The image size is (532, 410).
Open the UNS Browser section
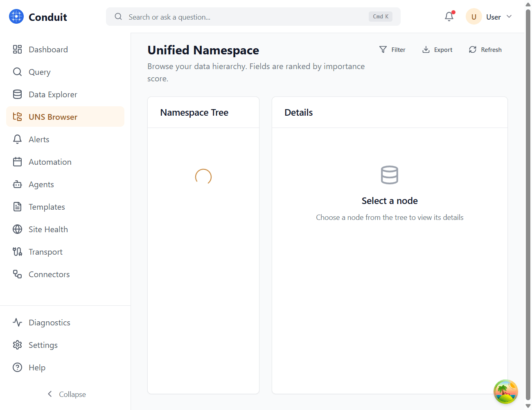point(53,117)
